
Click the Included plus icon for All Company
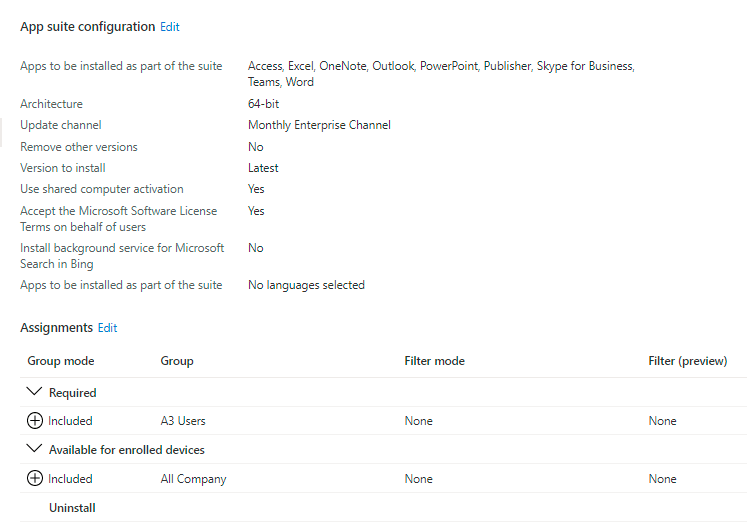[x=35, y=479]
